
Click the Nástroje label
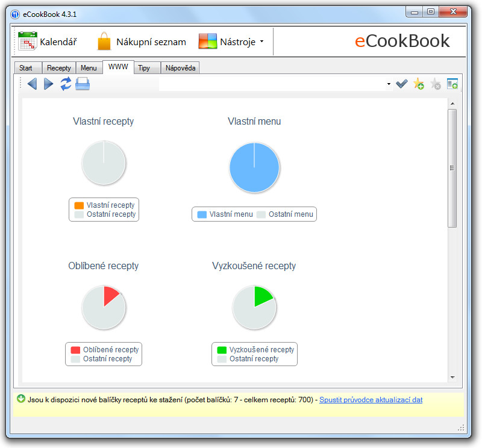click(237, 42)
